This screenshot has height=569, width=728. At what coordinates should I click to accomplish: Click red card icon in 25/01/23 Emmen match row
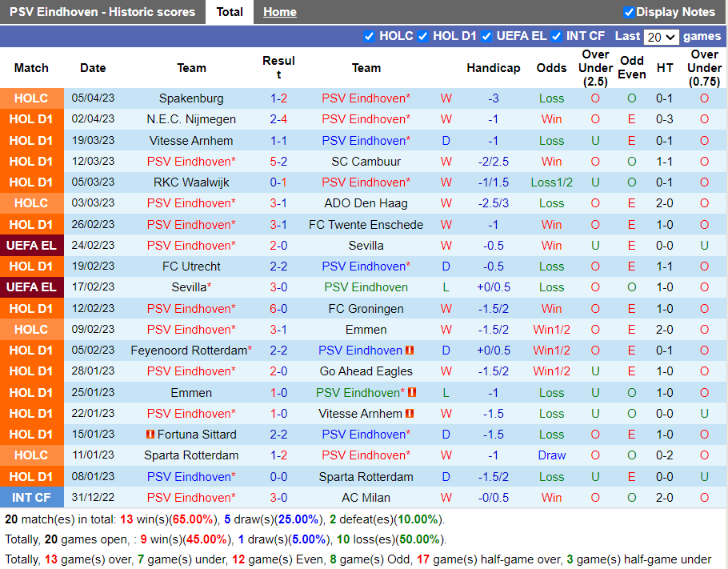[413, 393]
